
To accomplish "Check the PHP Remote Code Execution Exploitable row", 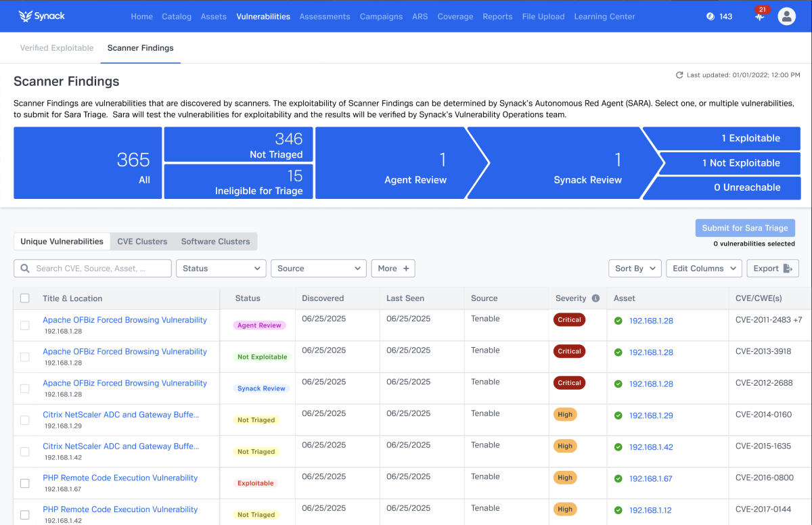I will click(25, 483).
